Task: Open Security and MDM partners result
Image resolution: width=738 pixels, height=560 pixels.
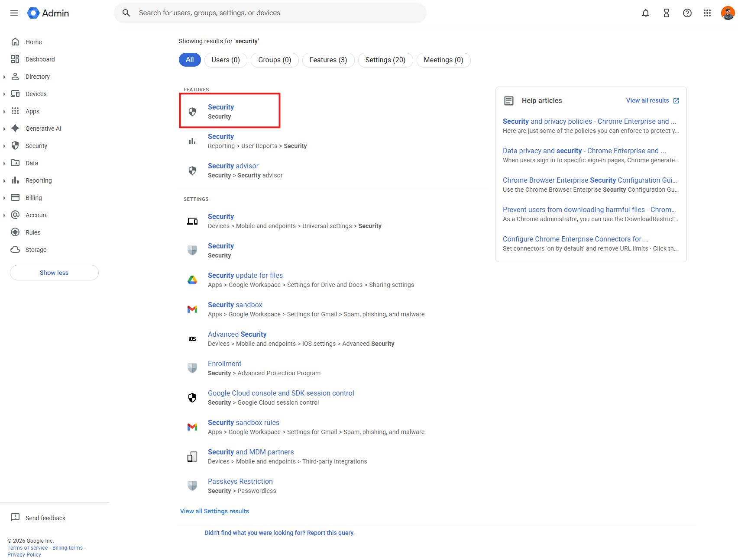Action: click(x=251, y=452)
